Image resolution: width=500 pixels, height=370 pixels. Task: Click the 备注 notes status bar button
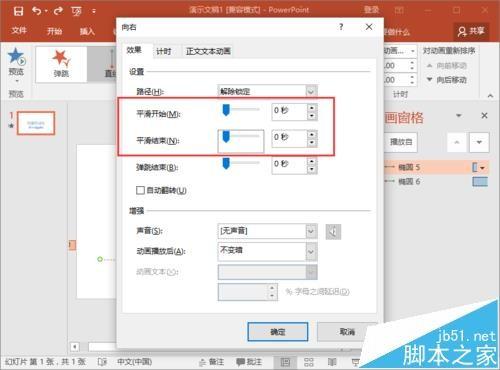click(x=211, y=362)
